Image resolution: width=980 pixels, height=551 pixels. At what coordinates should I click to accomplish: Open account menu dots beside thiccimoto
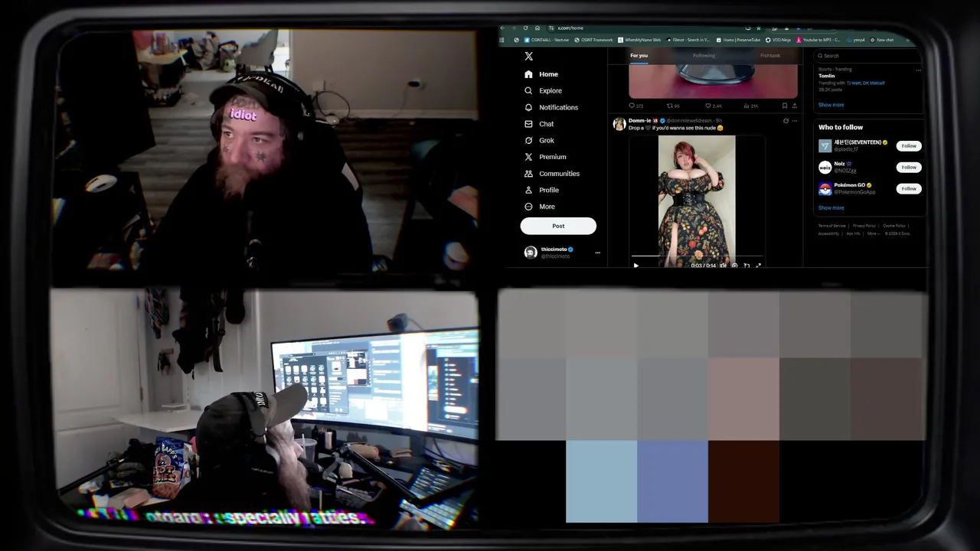598,253
